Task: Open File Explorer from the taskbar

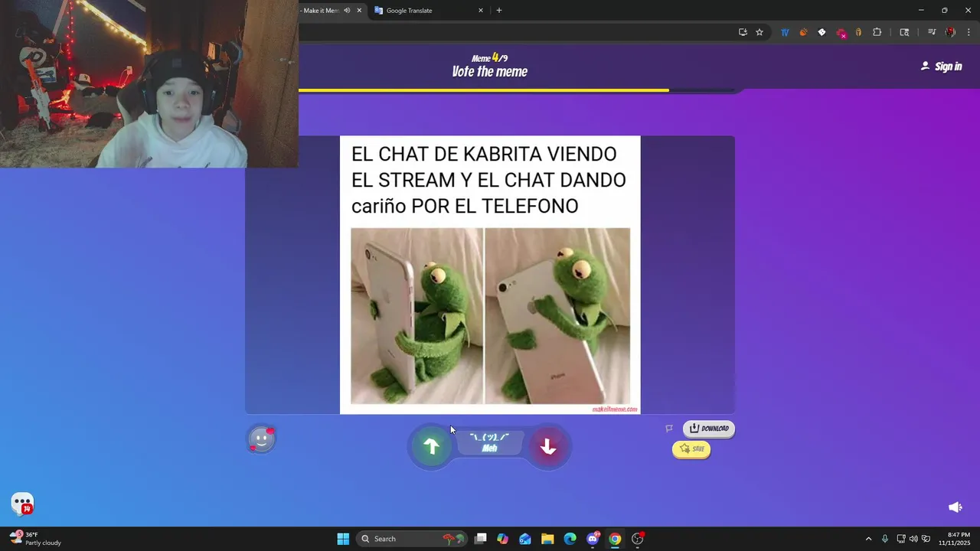Action: [547, 539]
